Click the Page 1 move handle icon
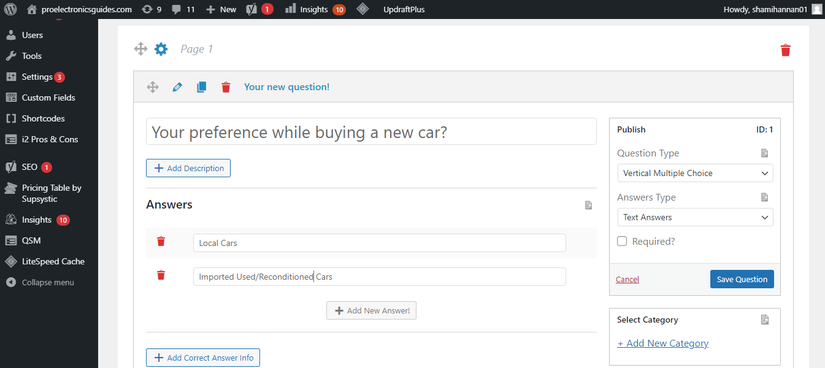825x368 pixels. coord(140,49)
